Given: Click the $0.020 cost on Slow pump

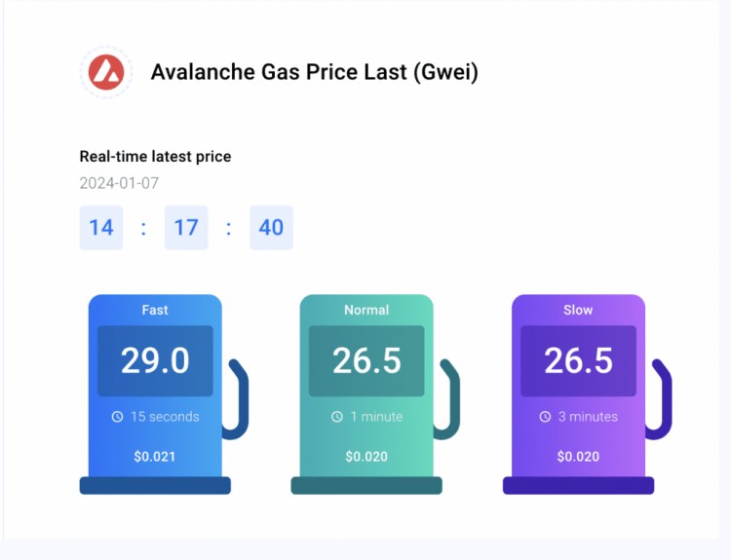Looking at the screenshot, I should (578, 457).
